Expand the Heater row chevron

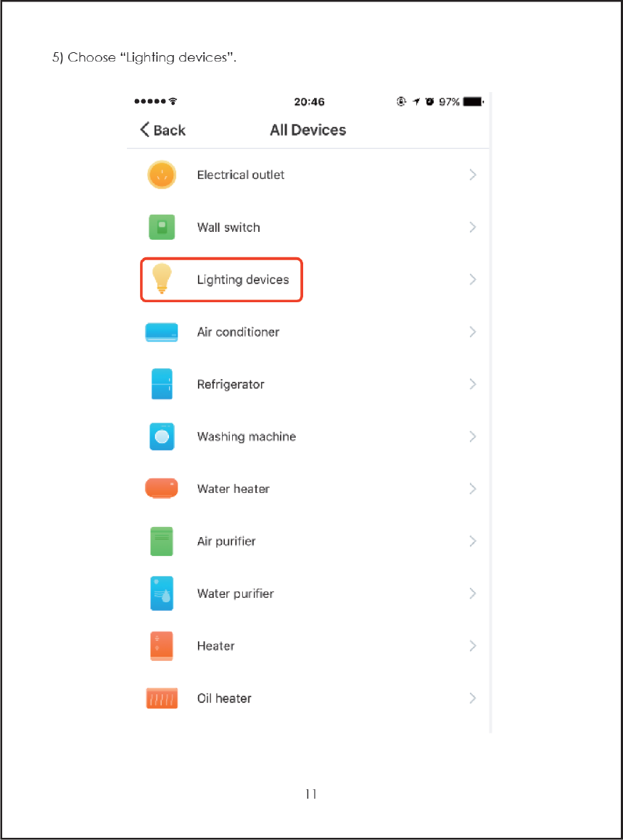pos(472,646)
